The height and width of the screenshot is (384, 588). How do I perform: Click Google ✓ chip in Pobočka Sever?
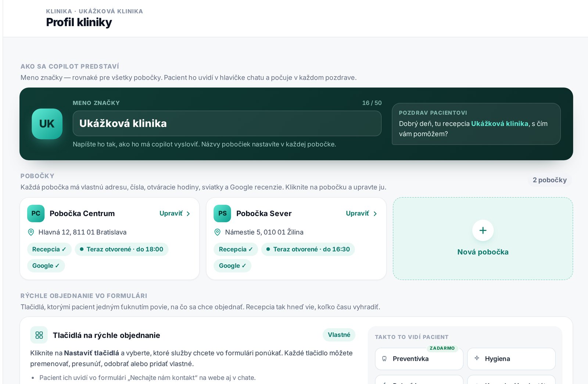[233, 266]
